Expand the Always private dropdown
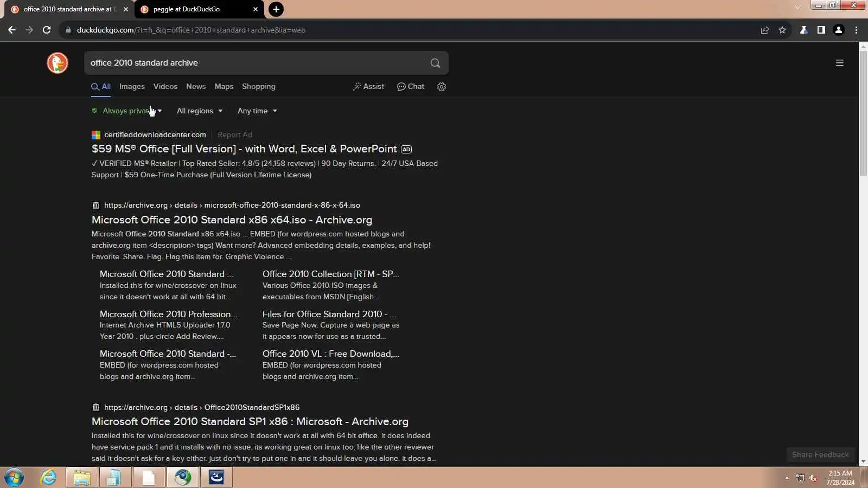 point(127,111)
